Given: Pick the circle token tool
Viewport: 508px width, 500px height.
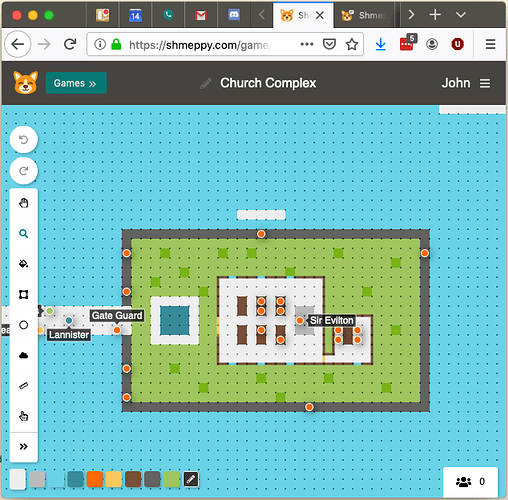Looking at the screenshot, I should 23,325.
